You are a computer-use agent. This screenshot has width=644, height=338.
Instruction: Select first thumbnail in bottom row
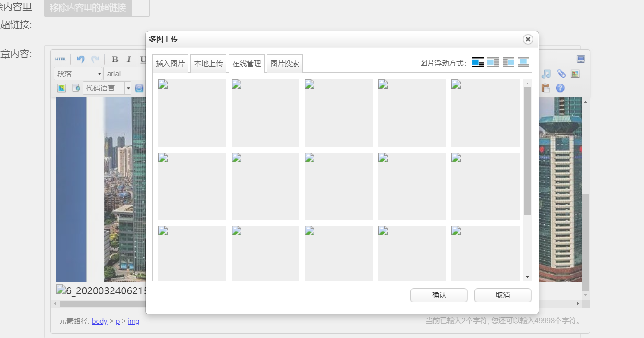coord(192,253)
